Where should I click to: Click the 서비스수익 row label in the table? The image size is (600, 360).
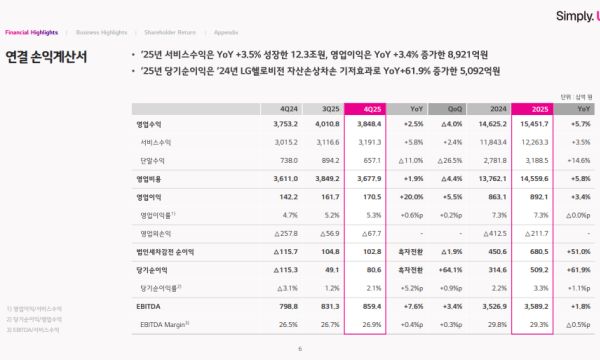tap(155, 142)
